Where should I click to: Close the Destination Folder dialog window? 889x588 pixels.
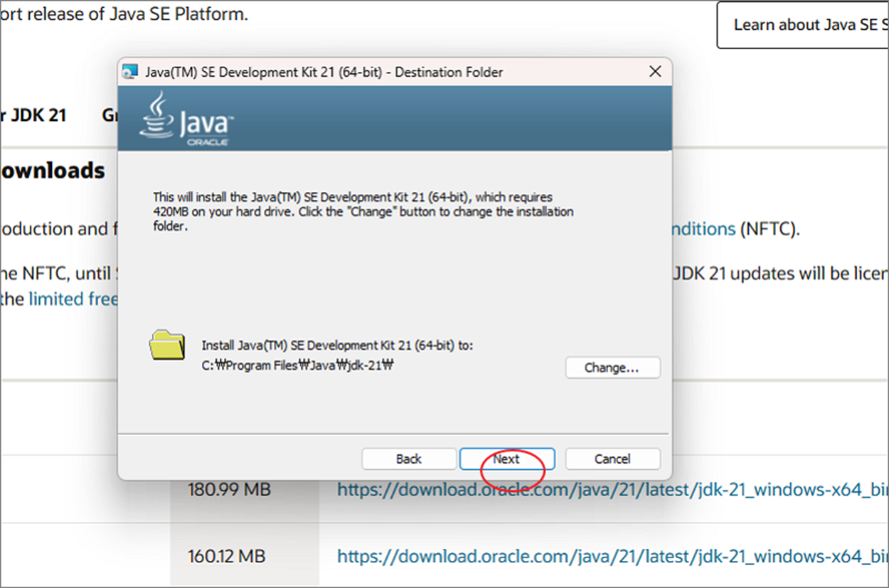click(x=655, y=72)
